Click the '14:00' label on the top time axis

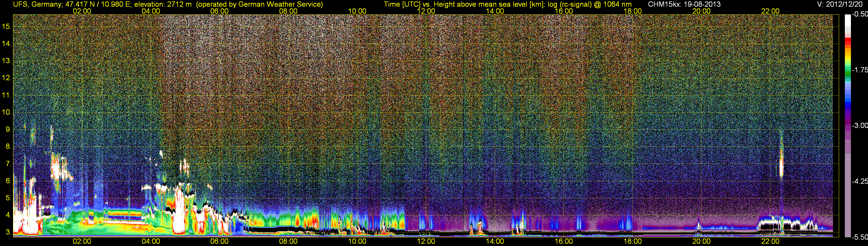(495, 11)
